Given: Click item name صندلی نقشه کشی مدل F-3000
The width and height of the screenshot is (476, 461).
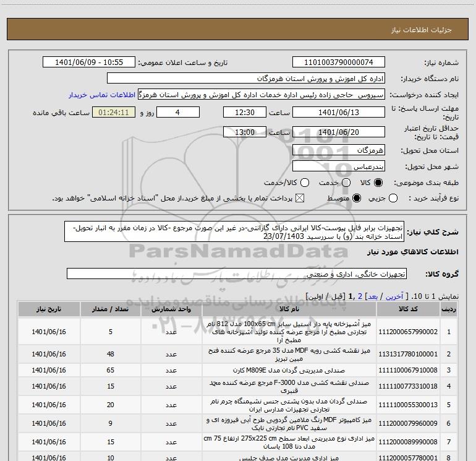Looking at the screenshot, I should pyautogui.click(x=289, y=387).
